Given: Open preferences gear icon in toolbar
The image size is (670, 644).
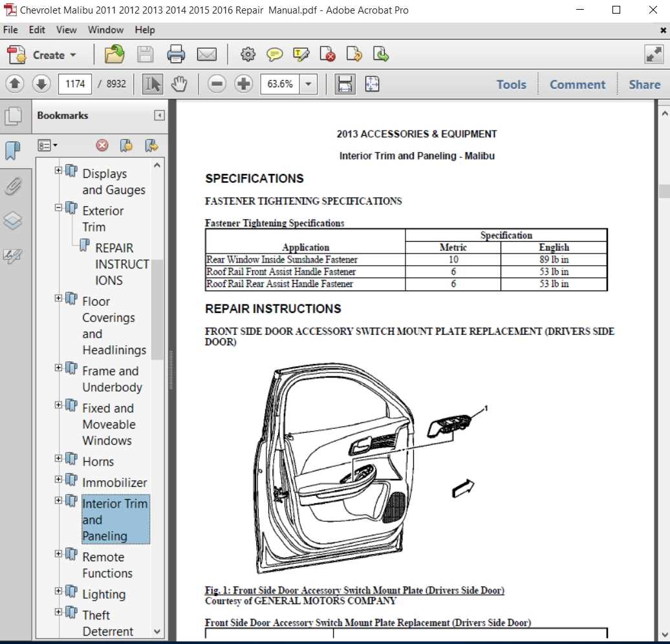Looking at the screenshot, I should coord(248,54).
